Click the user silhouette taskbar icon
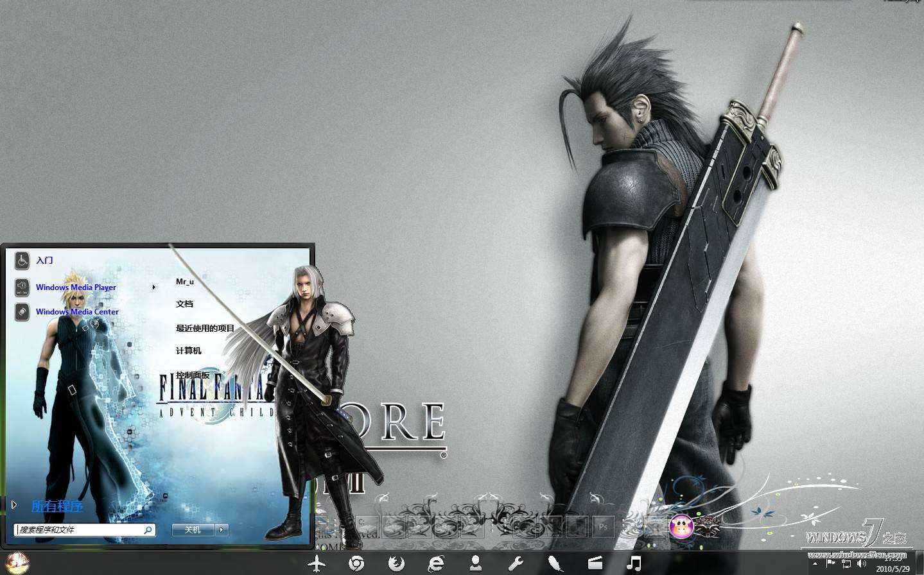 [476, 563]
